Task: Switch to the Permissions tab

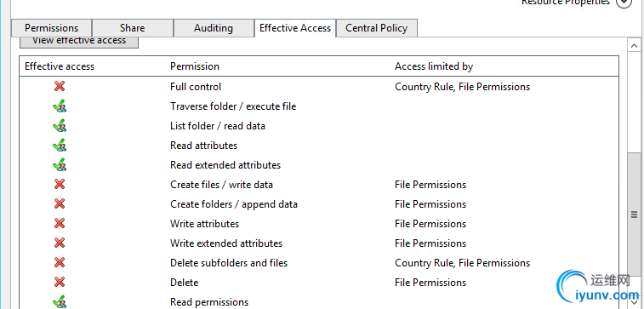Action: click(51, 28)
